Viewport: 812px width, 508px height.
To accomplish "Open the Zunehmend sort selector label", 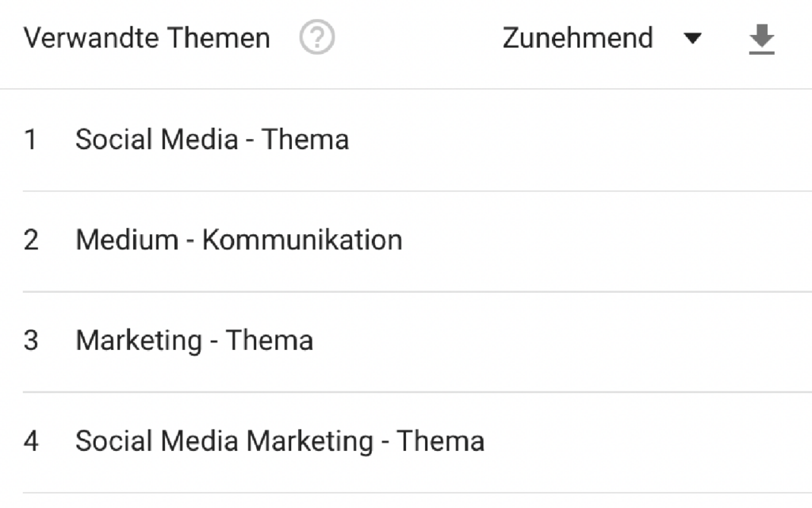I will tap(577, 38).
